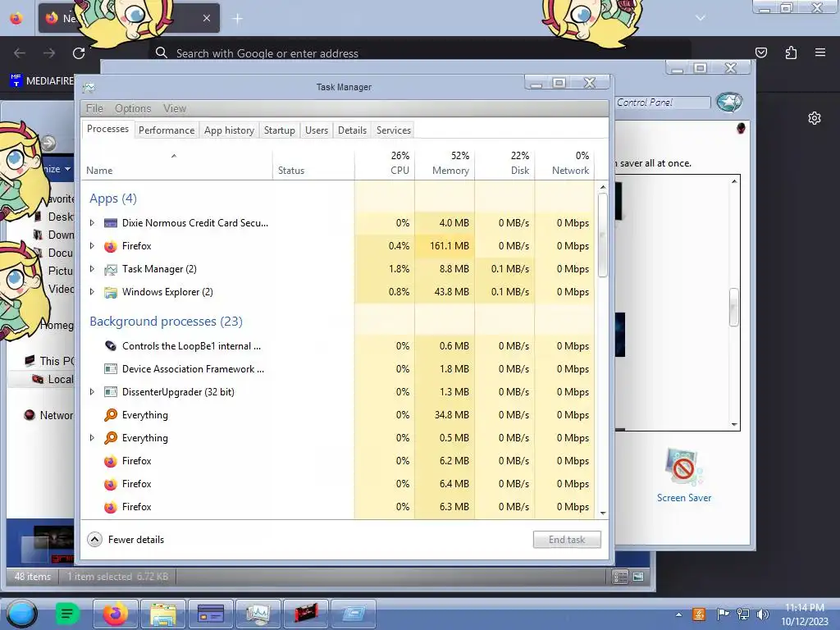
Task: Open Firefox extensions puzzle icon
Action: [791, 52]
